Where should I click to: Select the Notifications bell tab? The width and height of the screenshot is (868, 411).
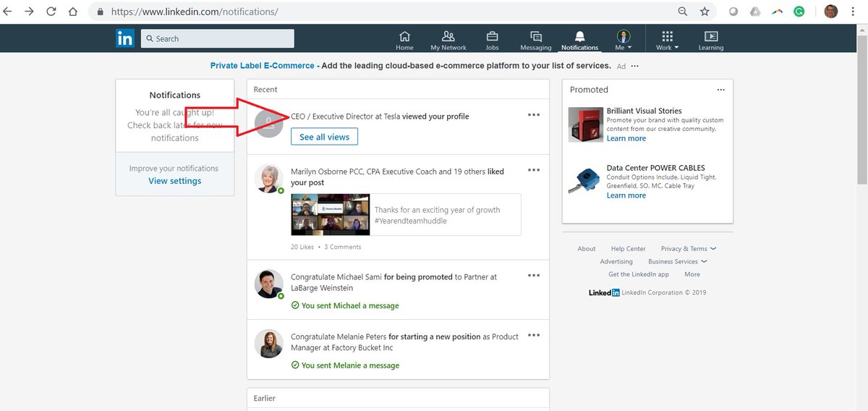[x=579, y=41]
